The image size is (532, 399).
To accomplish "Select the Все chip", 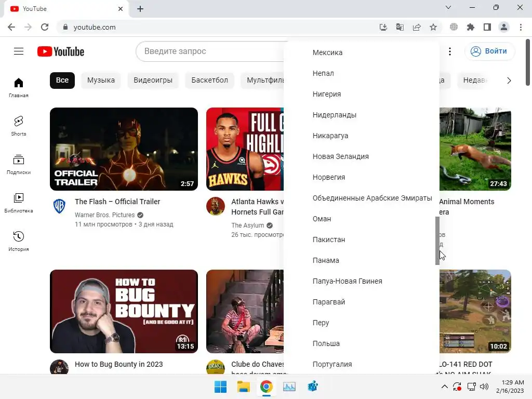I will [x=62, y=81].
